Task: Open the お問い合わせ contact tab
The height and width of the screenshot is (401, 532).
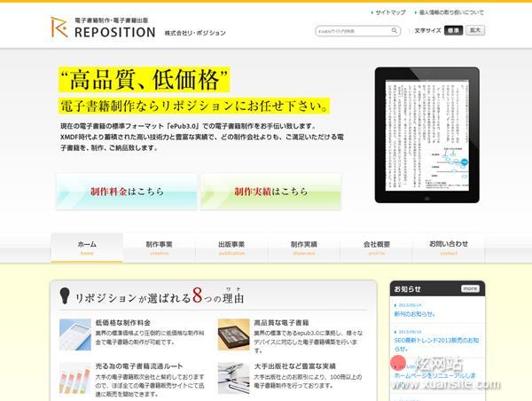Action: tap(449, 247)
